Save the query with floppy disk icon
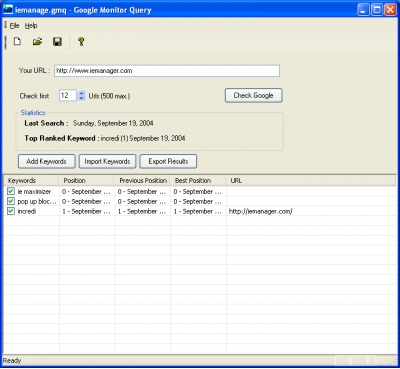The height and width of the screenshot is (369, 400). [x=57, y=42]
